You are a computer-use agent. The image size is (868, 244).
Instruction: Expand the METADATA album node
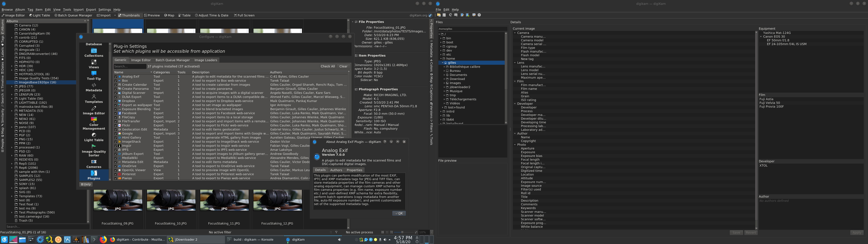click(x=12, y=110)
